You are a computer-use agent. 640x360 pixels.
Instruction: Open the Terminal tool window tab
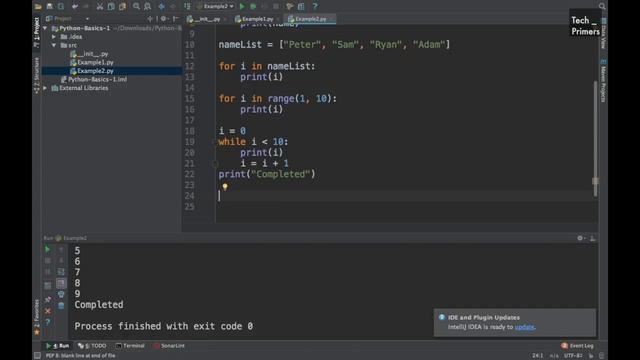point(130,346)
